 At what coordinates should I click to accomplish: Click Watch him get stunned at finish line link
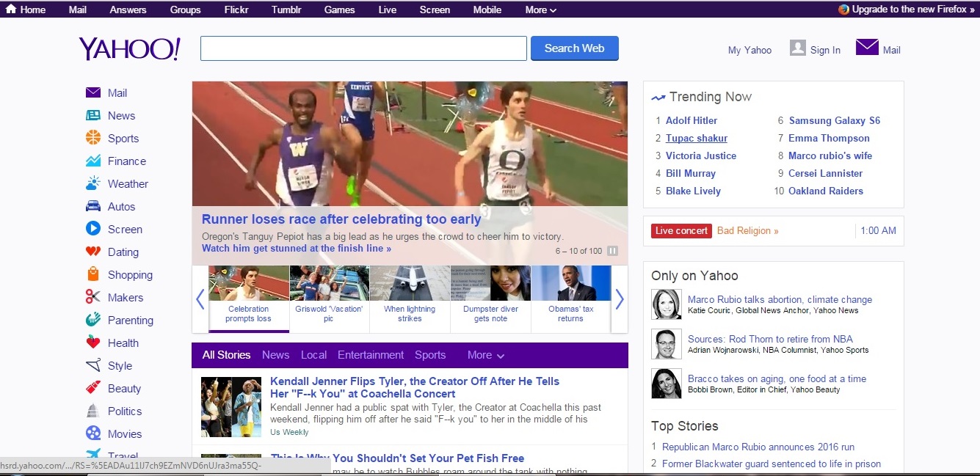(297, 249)
